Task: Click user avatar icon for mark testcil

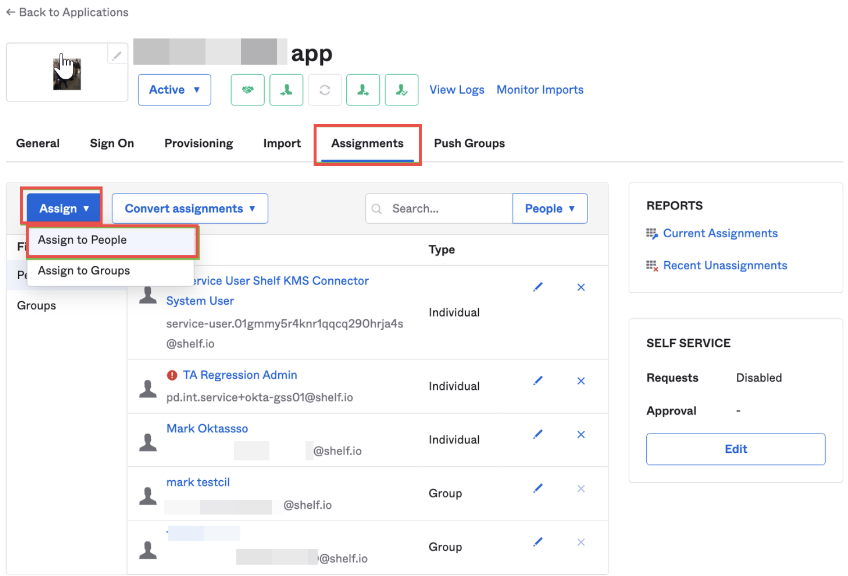Action: pos(148,495)
